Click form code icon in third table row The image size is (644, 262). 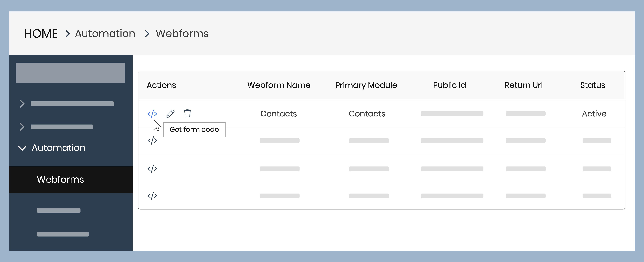coord(152,169)
